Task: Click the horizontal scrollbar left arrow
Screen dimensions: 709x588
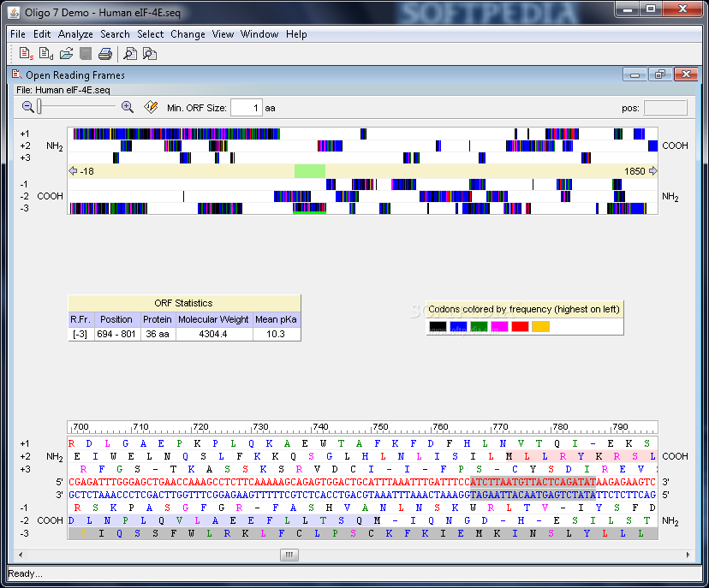Action: [21, 555]
